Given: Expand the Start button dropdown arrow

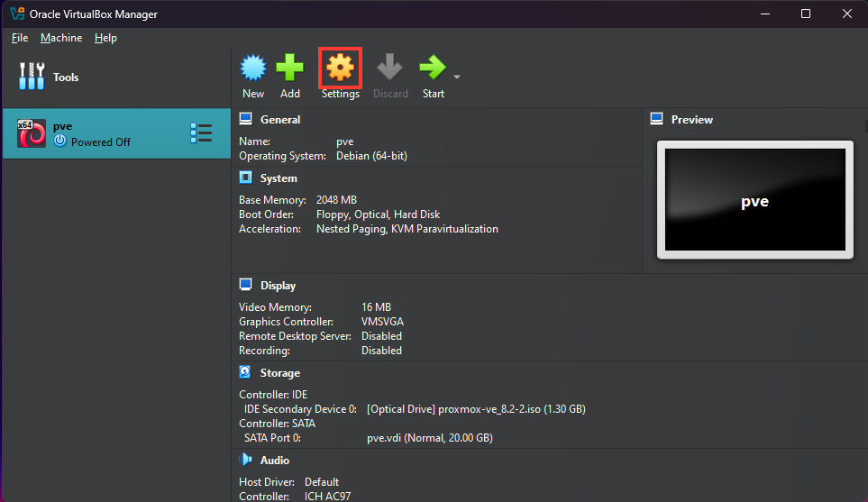Looking at the screenshot, I should (x=457, y=77).
